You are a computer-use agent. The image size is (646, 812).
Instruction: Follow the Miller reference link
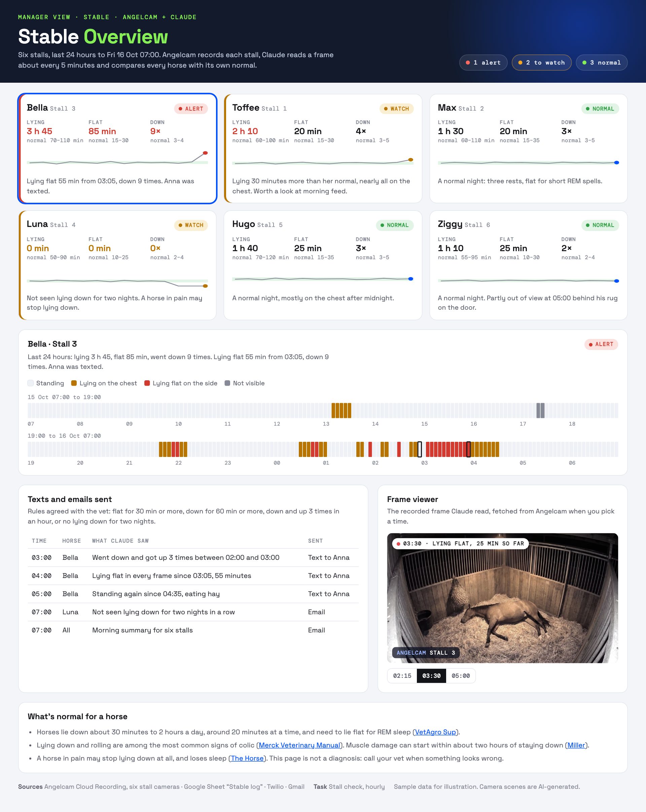576,745
